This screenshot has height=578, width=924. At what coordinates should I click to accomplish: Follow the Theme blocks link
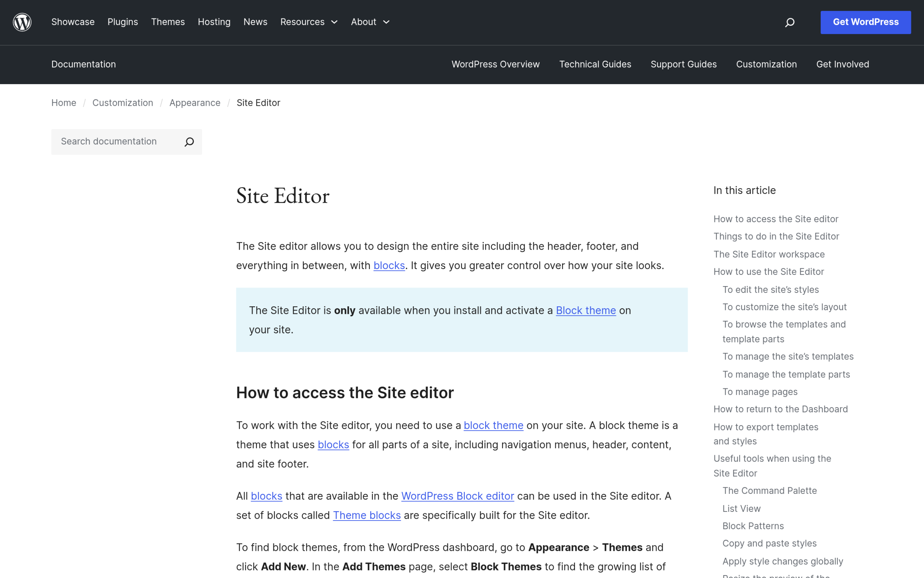click(367, 515)
